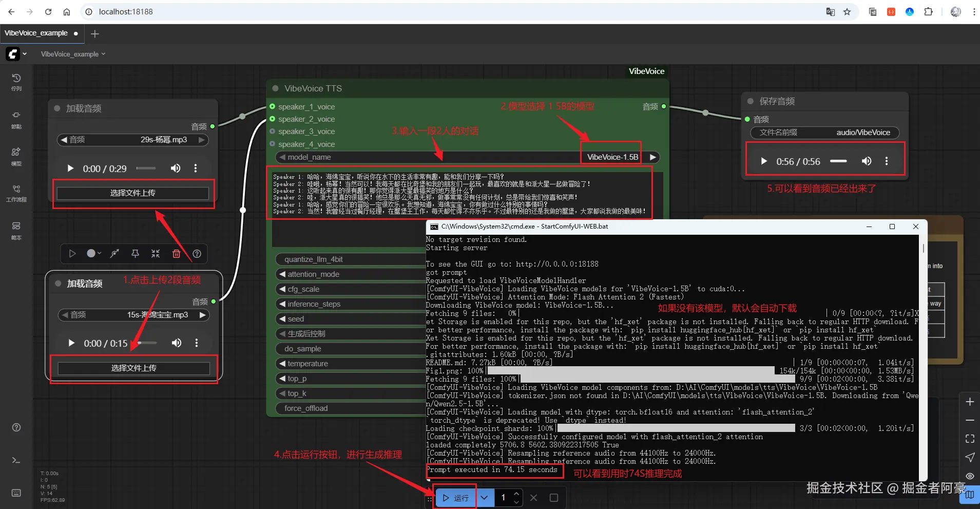Screen dimensions: 980x509
Task: Open Google Translate icon in address bar
Action: point(830,12)
